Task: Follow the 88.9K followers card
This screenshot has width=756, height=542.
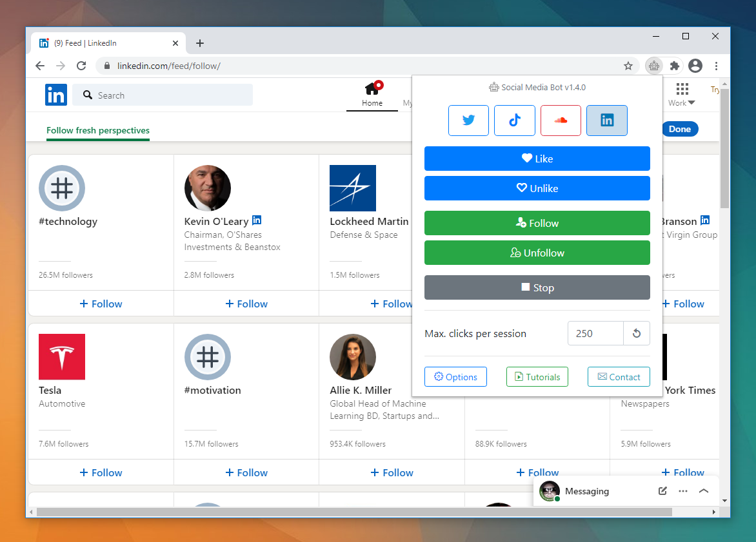Action: (537, 472)
